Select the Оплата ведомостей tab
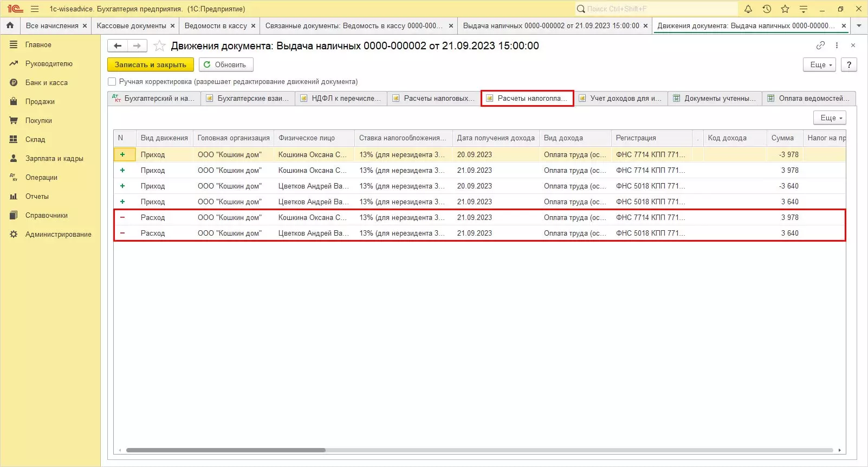This screenshot has width=868, height=467. pos(809,98)
